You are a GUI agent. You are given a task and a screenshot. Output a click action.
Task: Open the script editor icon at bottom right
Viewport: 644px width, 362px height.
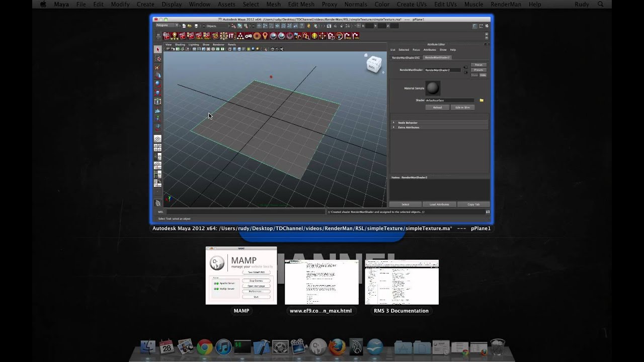pos(488,212)
